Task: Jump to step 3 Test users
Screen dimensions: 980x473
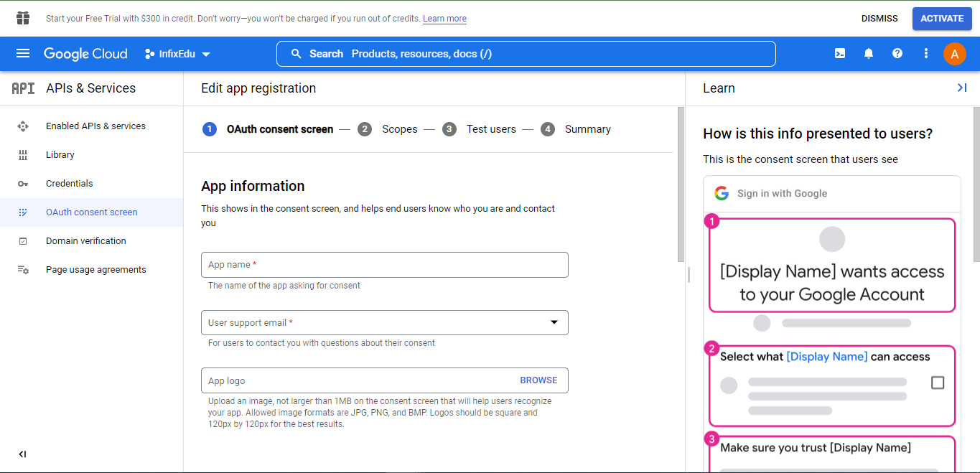Action: pyautogui.click(x=479, y=129)
